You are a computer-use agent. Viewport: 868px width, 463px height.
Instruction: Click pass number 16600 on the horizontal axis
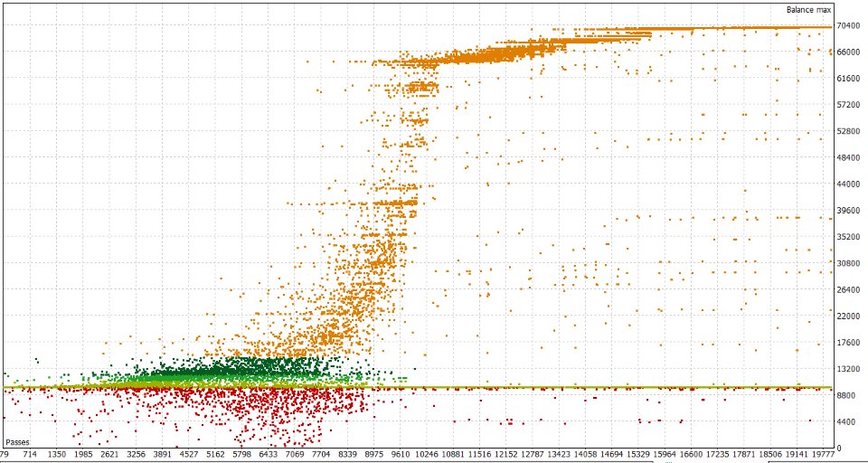pos(692,454)
